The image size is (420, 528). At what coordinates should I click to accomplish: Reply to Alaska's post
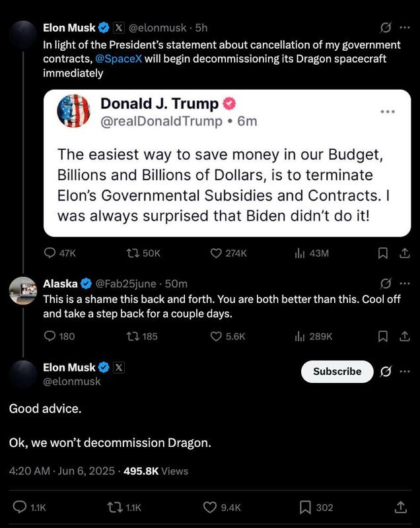click(x=50, y=337)
